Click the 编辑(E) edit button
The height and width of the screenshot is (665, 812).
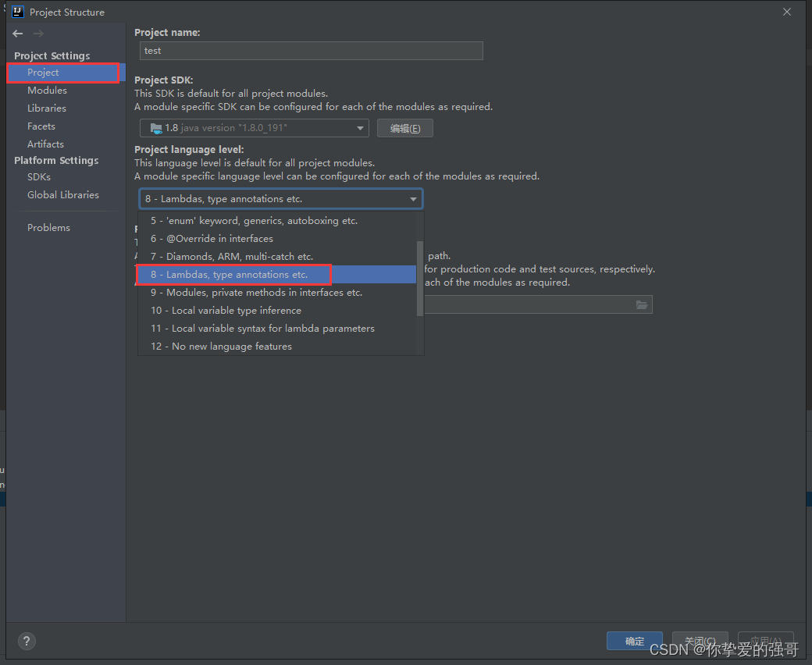click(405, 128)
